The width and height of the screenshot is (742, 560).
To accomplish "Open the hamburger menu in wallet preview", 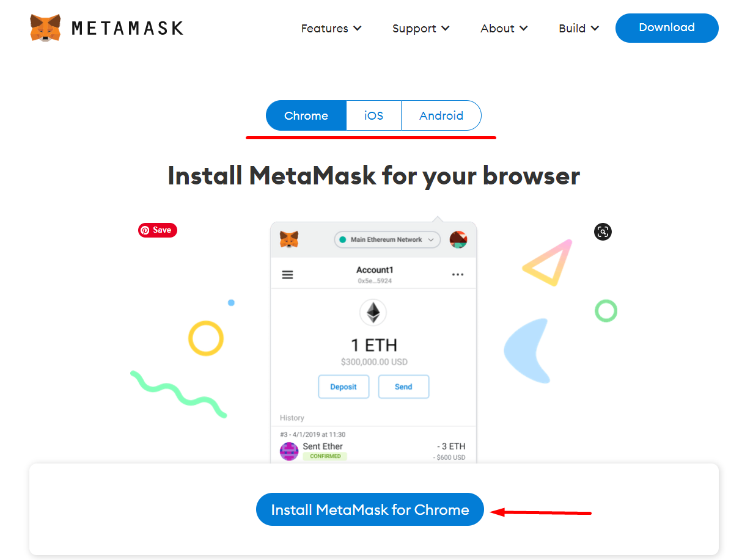I will point(287,275).
